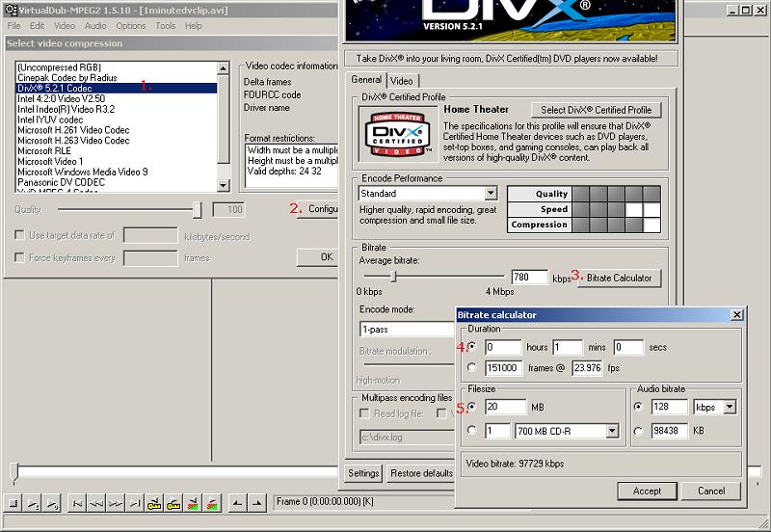Enable 'Use target data rate of' checkbox
This screenshot has height=532, width=771.
point(19,235)
